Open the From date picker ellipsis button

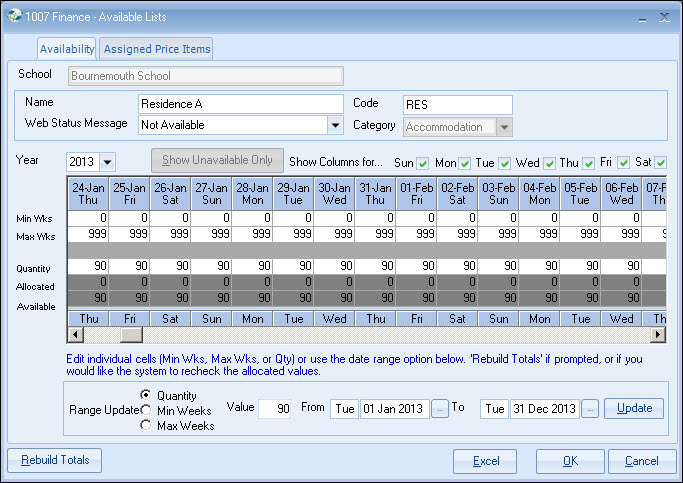(x=440, y=408)
